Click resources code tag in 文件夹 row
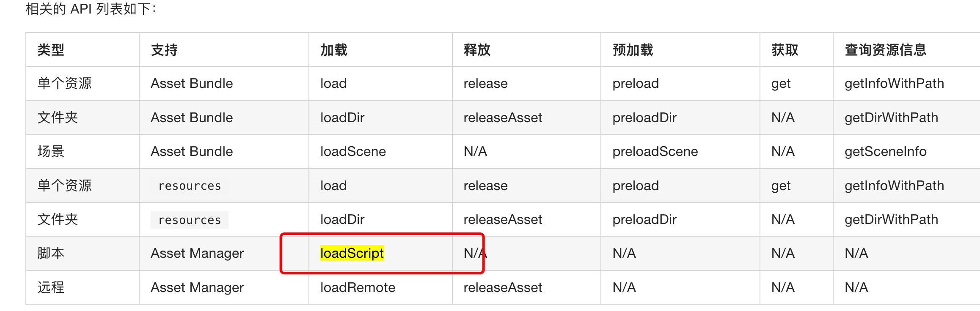 pos(190,220)
